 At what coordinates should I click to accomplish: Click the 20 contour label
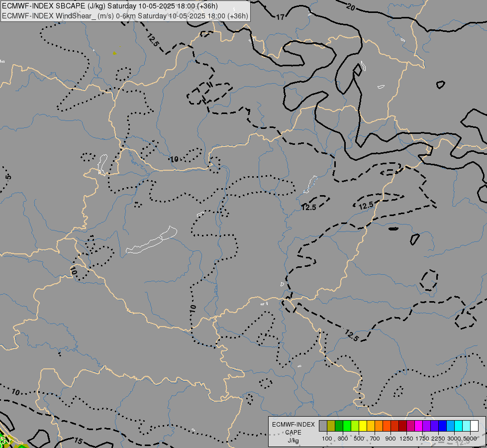pyautogui.click(x=351, y=7)
